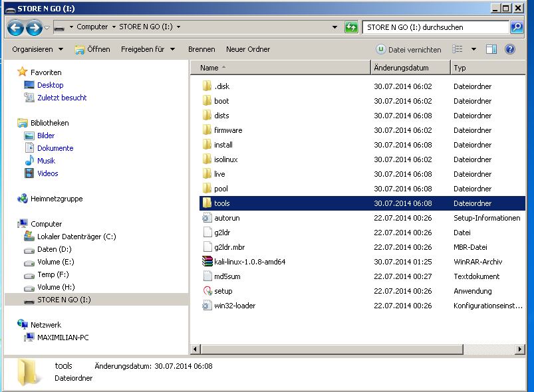
Task: Expand arrow after STORE N GO (I:) breadcrumb
Action: tap(178, 27)
